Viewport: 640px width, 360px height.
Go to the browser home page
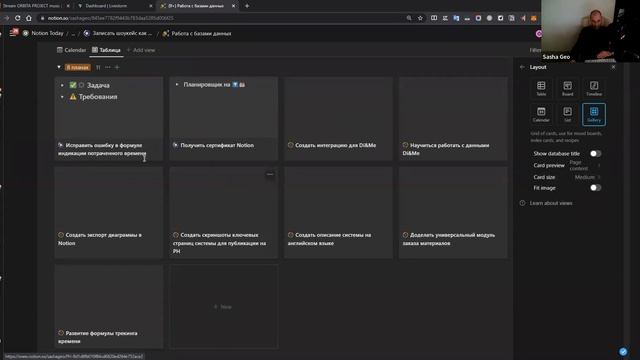(x=29, y=18)
